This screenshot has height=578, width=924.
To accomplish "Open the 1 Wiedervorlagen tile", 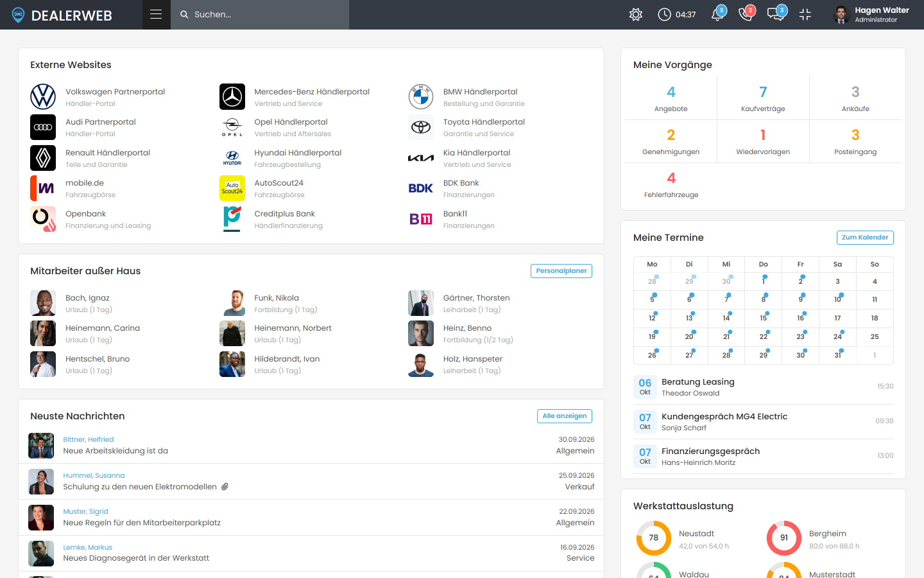I will (763, 141).
